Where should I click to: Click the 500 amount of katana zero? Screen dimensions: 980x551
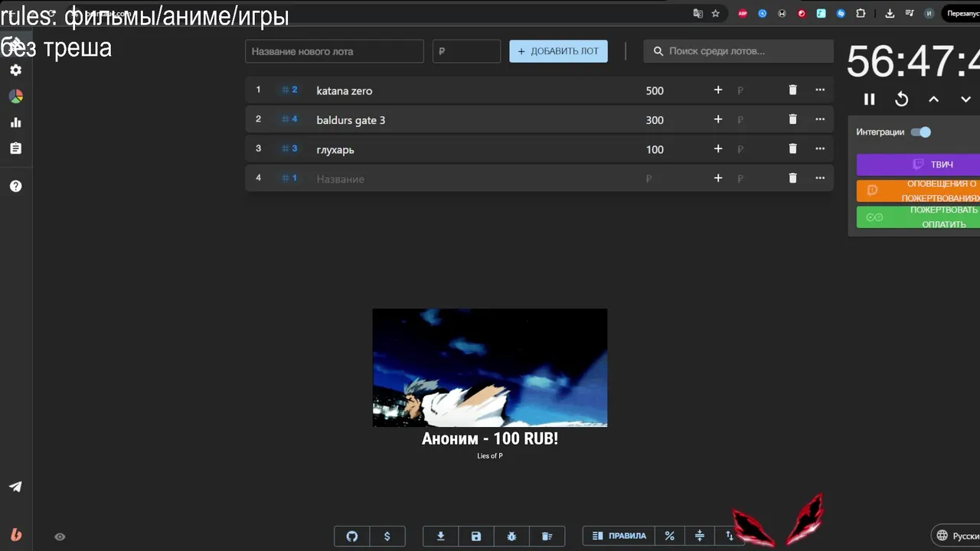pos(655,90)
